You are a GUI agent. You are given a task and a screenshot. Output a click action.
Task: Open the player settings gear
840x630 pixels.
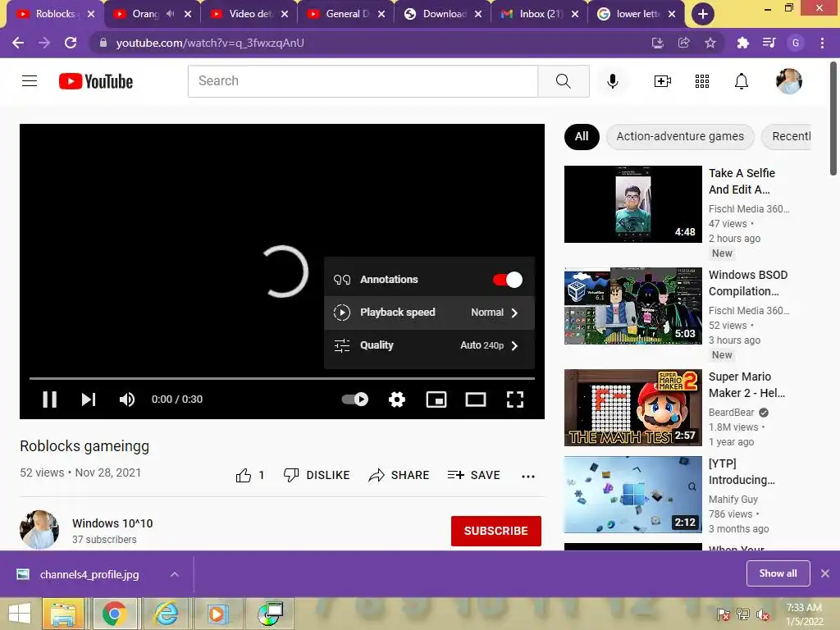pyautogui.click(x=397, y=399)
